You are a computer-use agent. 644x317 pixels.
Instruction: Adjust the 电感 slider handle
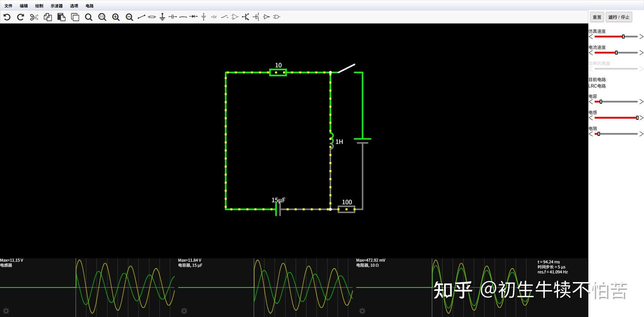pos(637,118)
